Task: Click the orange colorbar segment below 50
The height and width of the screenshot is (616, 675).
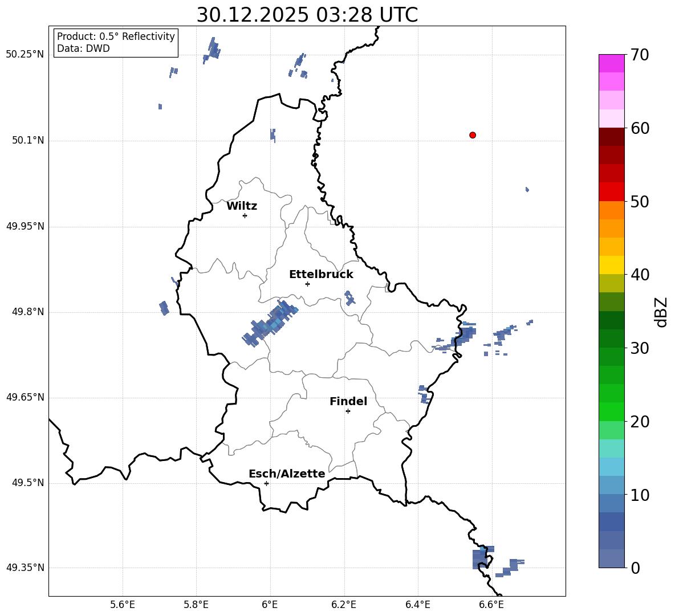Action: coord(612,210)
